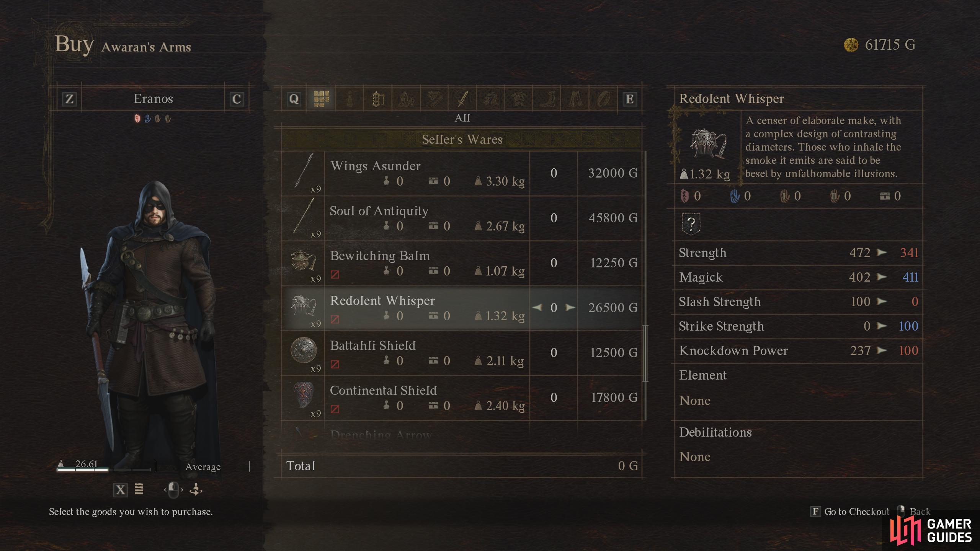Viewport: 980px width, 551px height.
Task: Decrease Redolent Whisper quantity with left arrow
Action: coord(537,307)
